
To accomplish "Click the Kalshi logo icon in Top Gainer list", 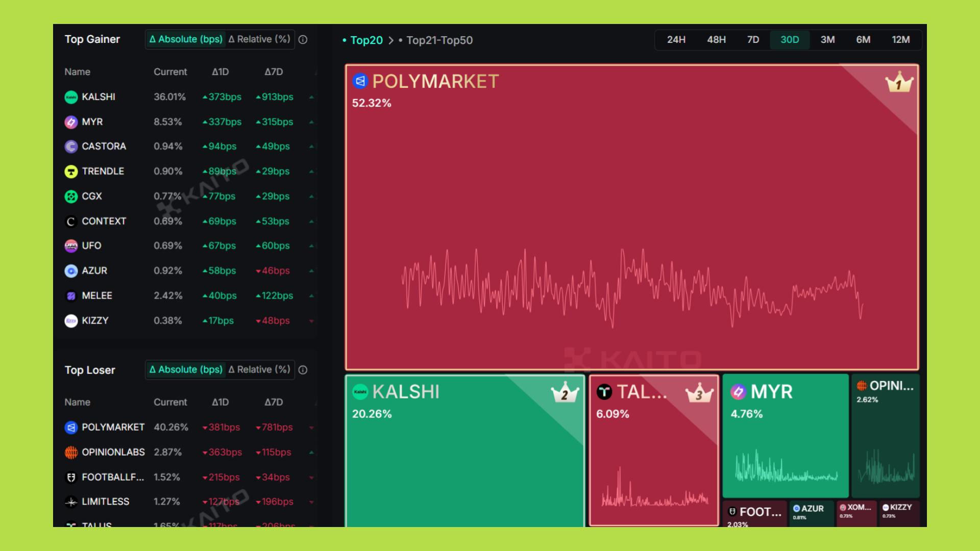I will [x=71, y=97].
